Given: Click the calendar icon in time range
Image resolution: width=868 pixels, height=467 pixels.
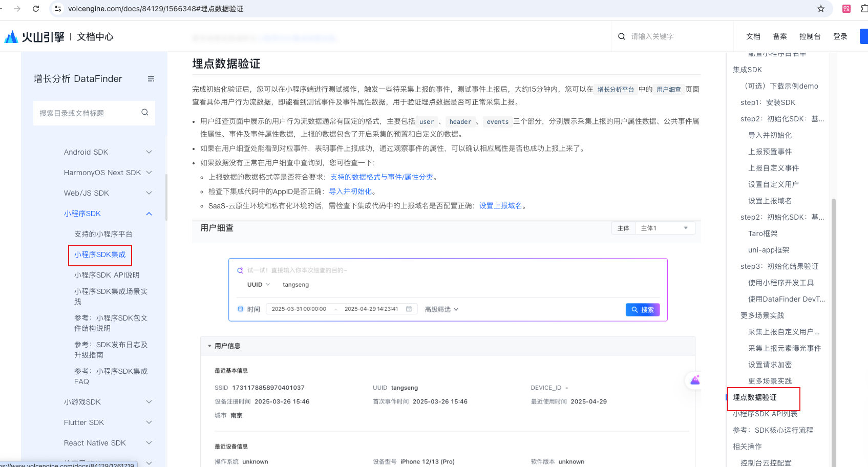Looking at the screenshot, I should (409, 309).
